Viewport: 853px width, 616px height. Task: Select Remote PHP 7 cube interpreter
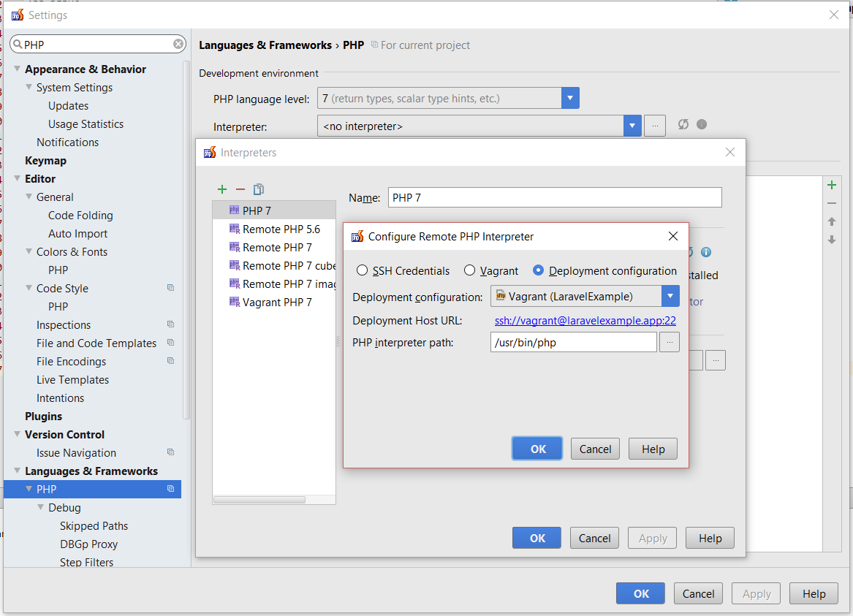click(274, 265)
